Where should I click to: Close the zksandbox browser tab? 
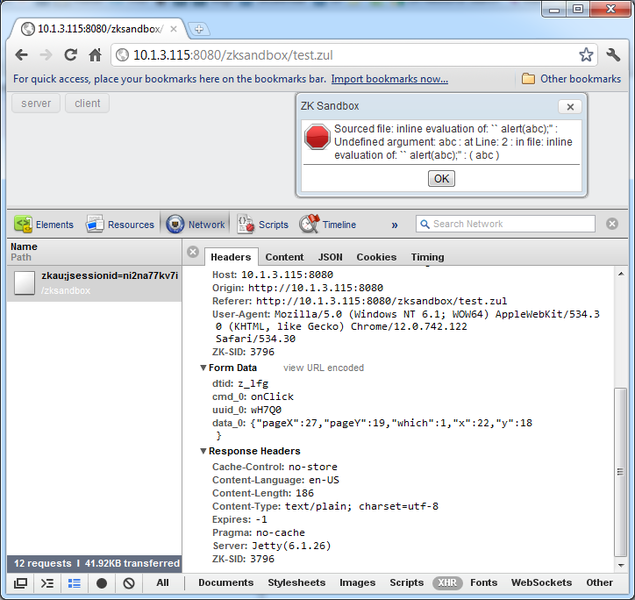[173, 29]
